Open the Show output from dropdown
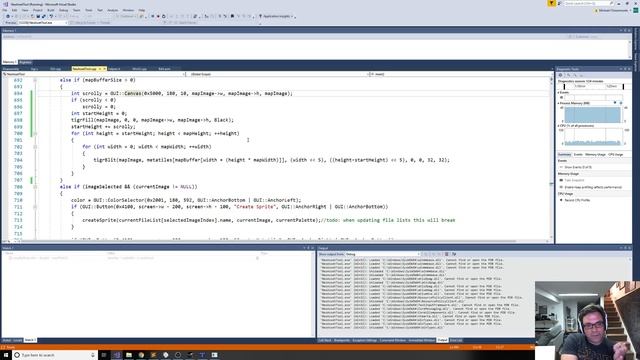Screen dimensions: 640x360 (x=382, y=254)
